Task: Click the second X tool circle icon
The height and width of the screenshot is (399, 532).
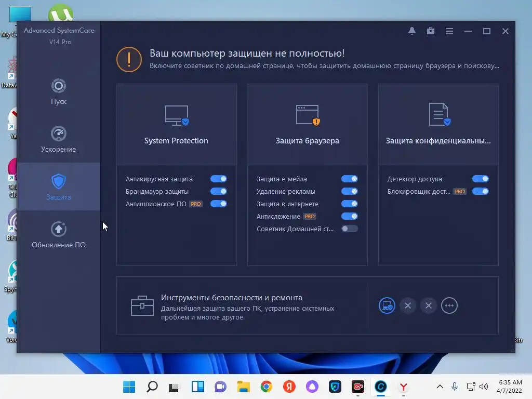Action: pyautogui.click(x=429, y=305)
